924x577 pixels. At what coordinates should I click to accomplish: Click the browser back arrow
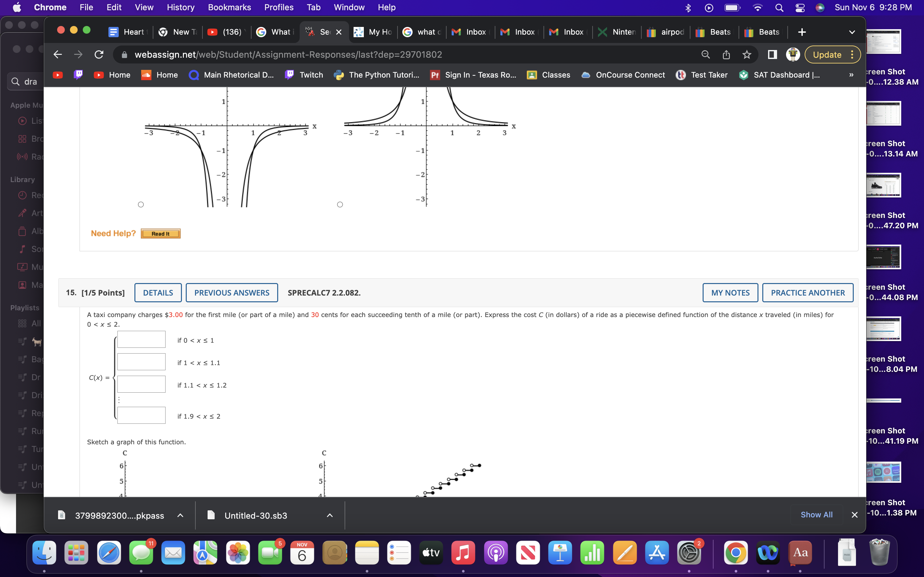point(58,54)
